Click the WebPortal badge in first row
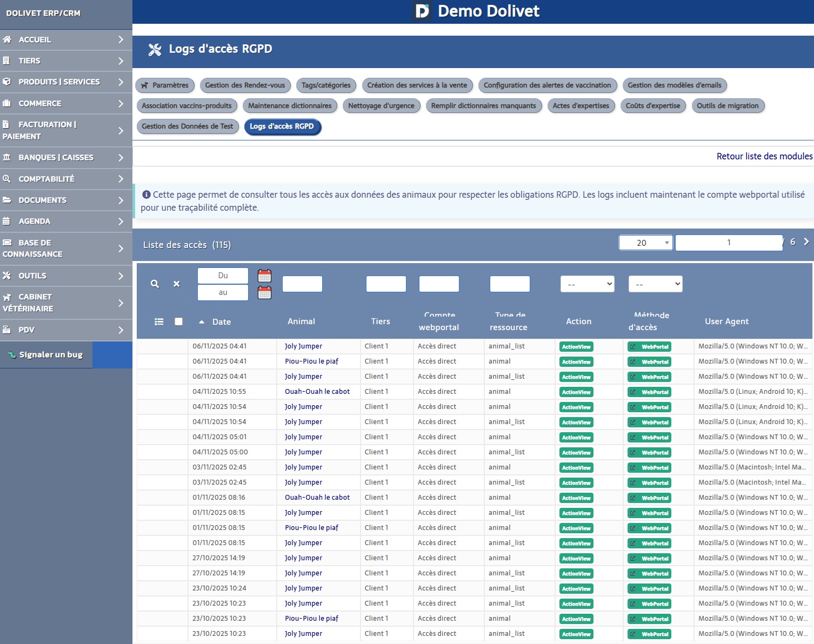This screenshot has width=814, height=644. [x=649, y=347]
